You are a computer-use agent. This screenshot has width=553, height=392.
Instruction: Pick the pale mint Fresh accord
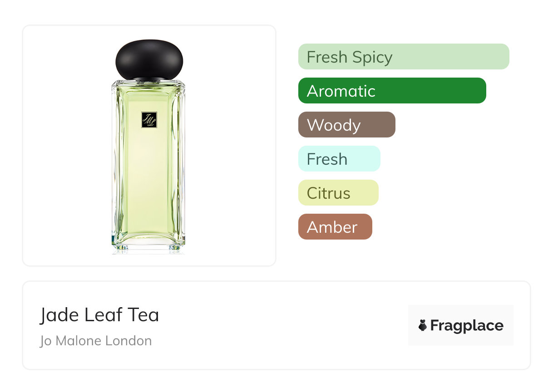339,159
